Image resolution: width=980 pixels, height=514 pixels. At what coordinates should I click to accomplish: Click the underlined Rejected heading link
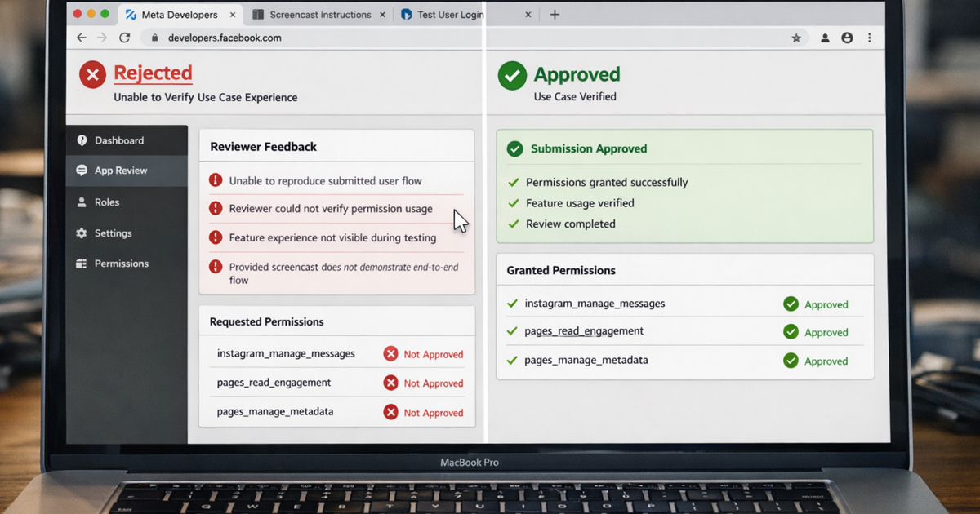click(153, 73)
